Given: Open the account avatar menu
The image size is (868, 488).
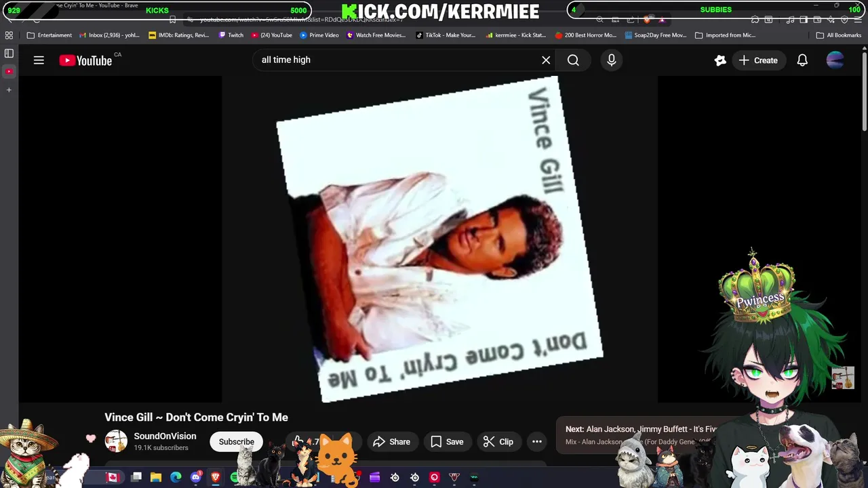Looking at the screenshot, I should click(x=835, y=60).
